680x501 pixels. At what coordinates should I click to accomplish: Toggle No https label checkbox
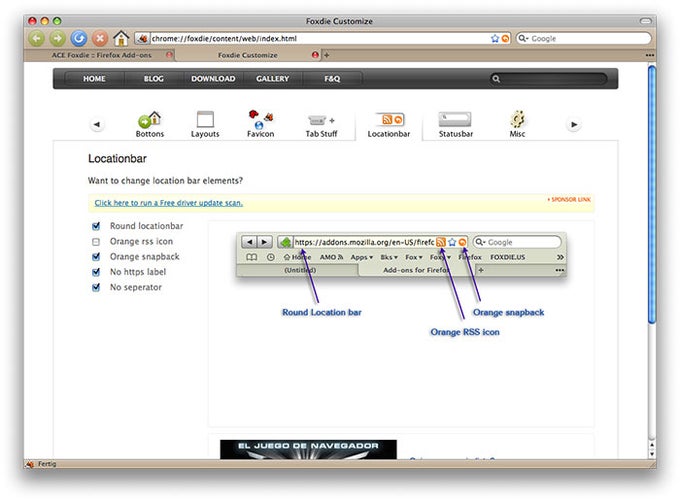pyautogui.click(x=96, y=272)
